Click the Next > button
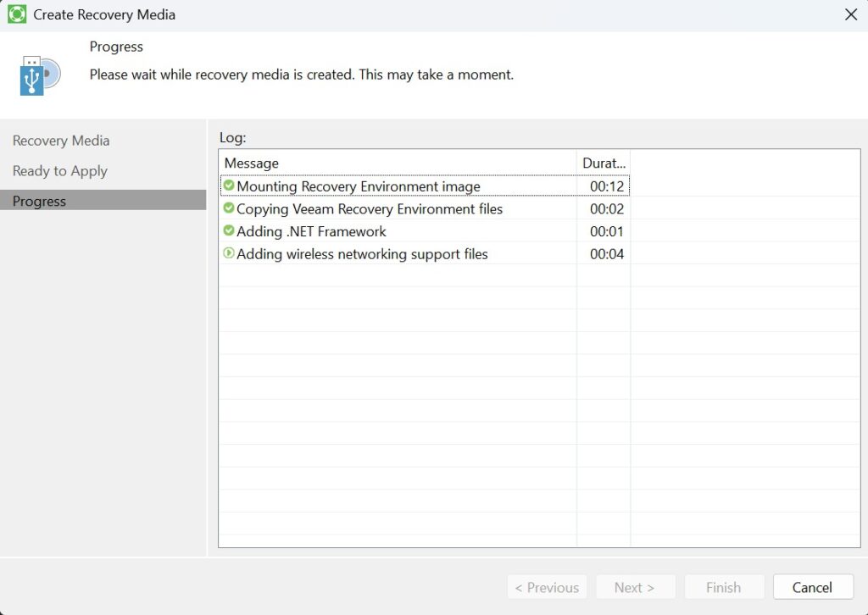The height and width of the screenshot is (615, 868). 635,587
